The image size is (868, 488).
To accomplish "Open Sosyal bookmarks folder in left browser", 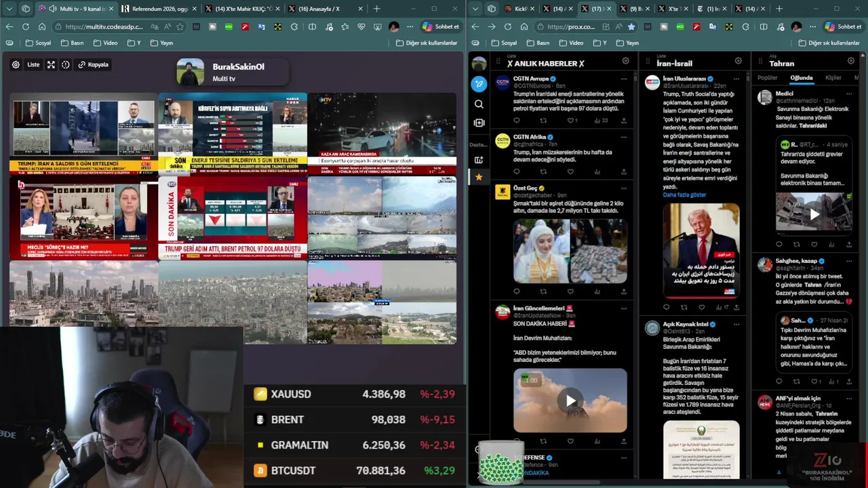I will point(38,43).
